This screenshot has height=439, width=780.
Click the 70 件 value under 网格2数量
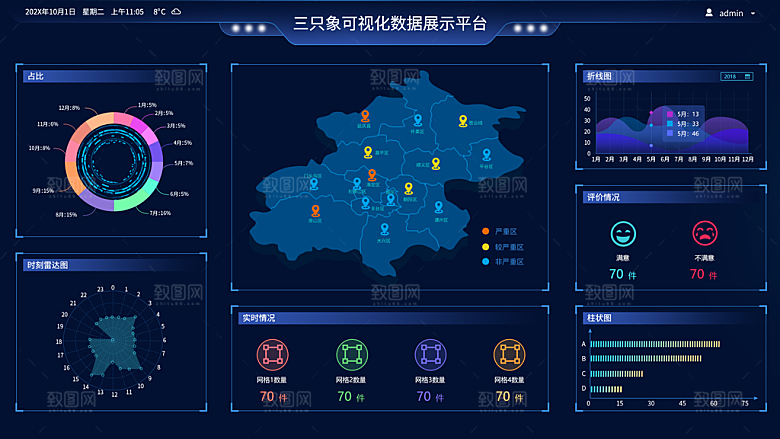point(351,397)
